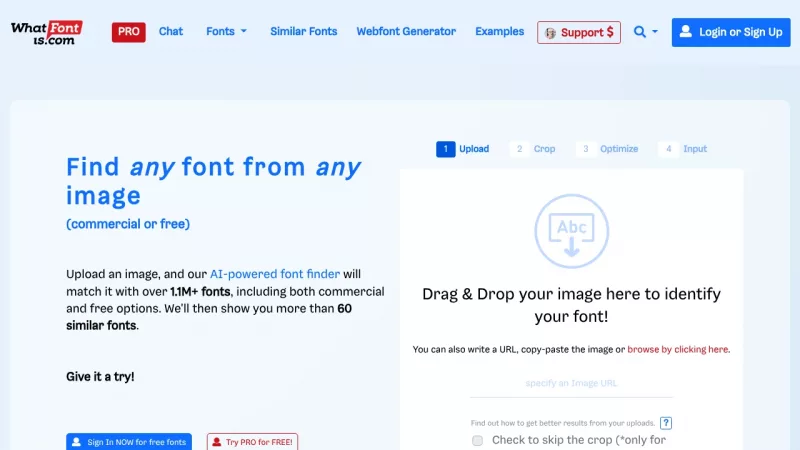Click the Support $ button

coord(579,32)
